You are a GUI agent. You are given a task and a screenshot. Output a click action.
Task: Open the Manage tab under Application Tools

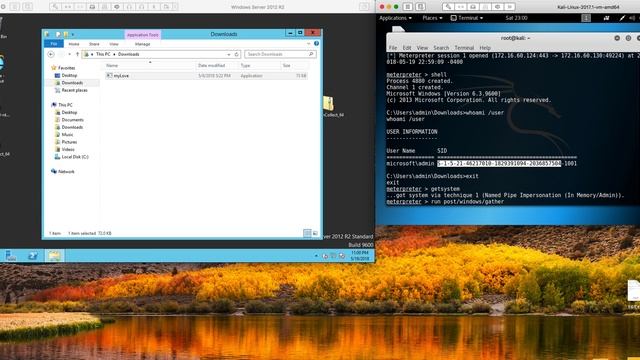(142, 44)
